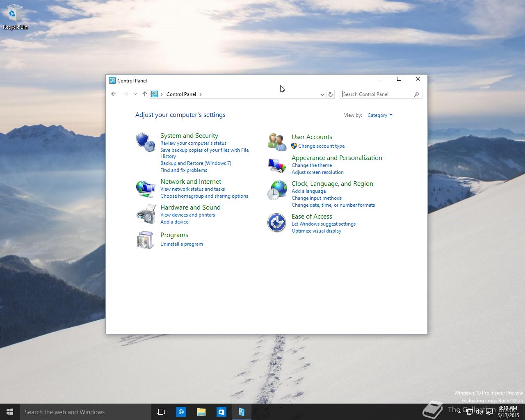Click Change account type
This screenshot has width=525, height=420.
tap(322, 146)
